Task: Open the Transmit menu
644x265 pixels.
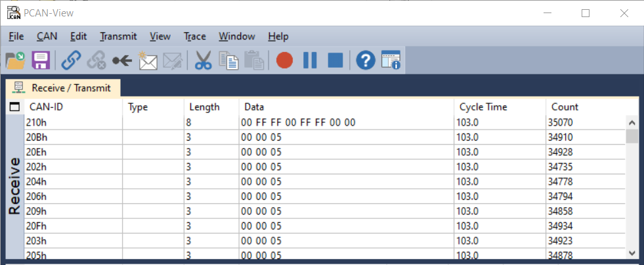Action: [x=118, y=36]
